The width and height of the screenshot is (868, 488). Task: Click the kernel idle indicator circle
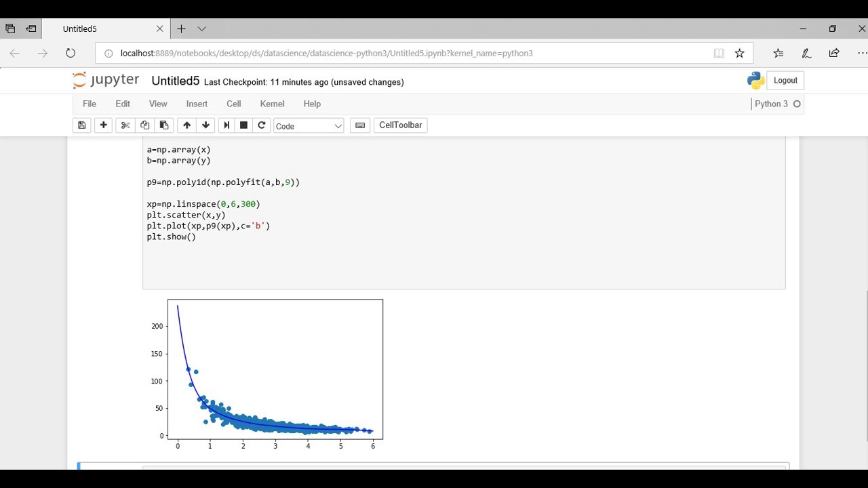pyautogui.click(x=797, y=104)
